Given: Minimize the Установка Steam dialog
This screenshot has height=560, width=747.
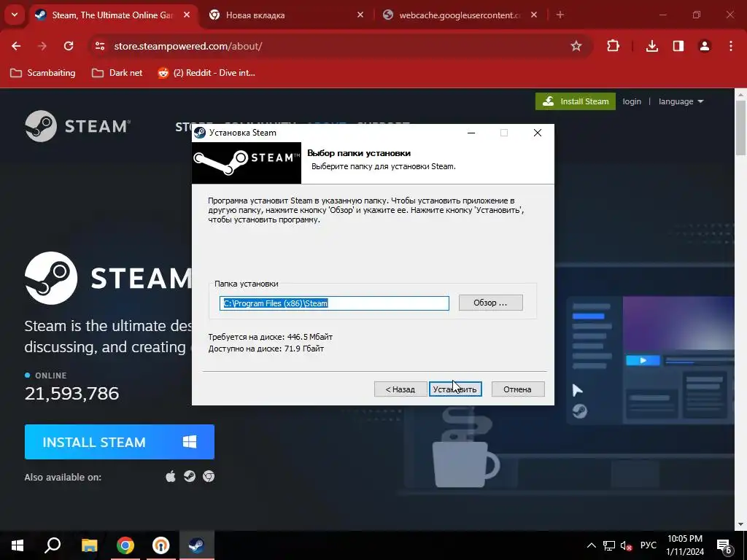Looking at the screenshot, I should click(471, 133).
